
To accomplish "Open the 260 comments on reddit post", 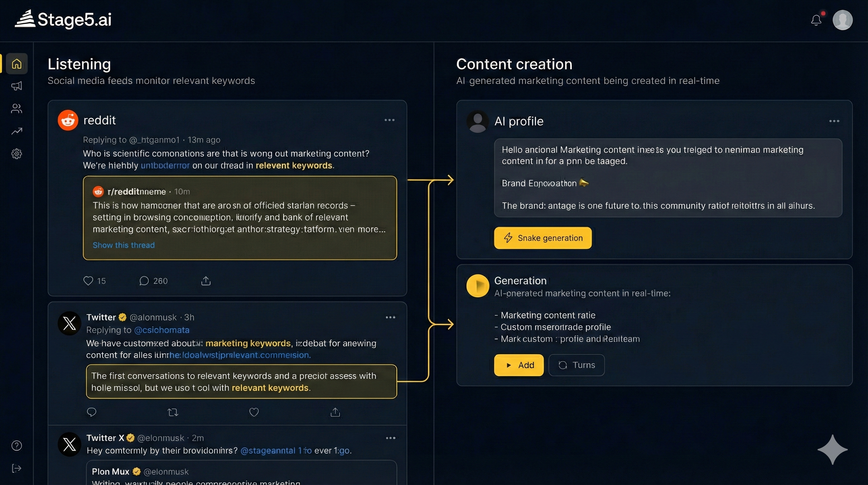I will [x=153, y=281].
